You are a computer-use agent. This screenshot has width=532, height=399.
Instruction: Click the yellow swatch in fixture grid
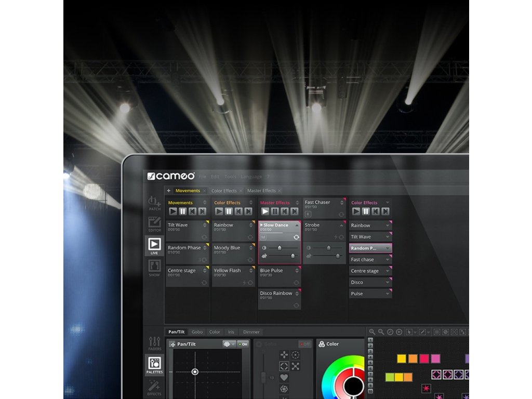tap(401, 358)
